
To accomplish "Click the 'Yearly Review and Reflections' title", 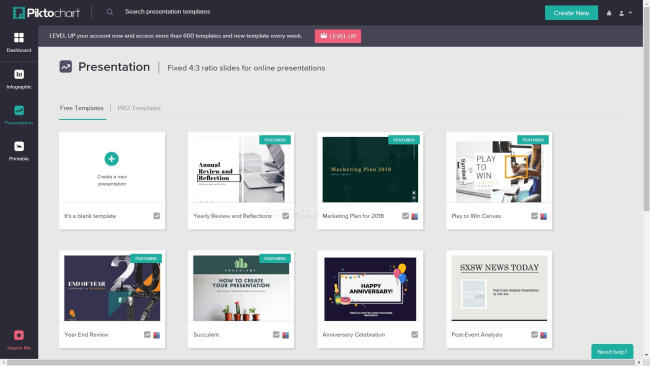I will 232,216.
